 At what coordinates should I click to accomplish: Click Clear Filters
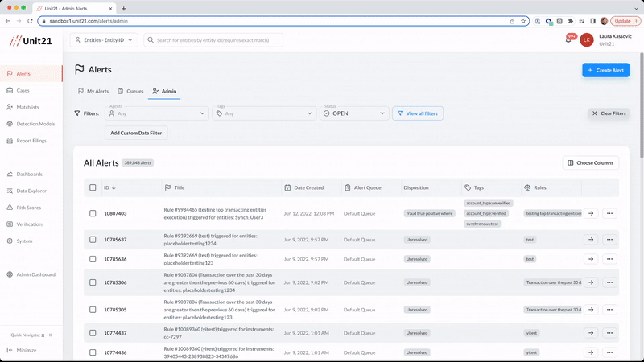tap(609, 113)
